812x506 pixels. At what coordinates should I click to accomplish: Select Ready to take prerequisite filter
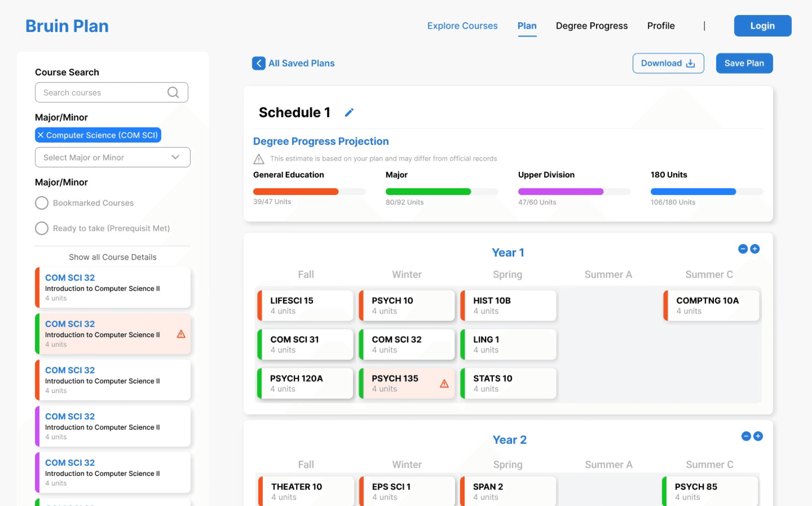tap(42, 228)
